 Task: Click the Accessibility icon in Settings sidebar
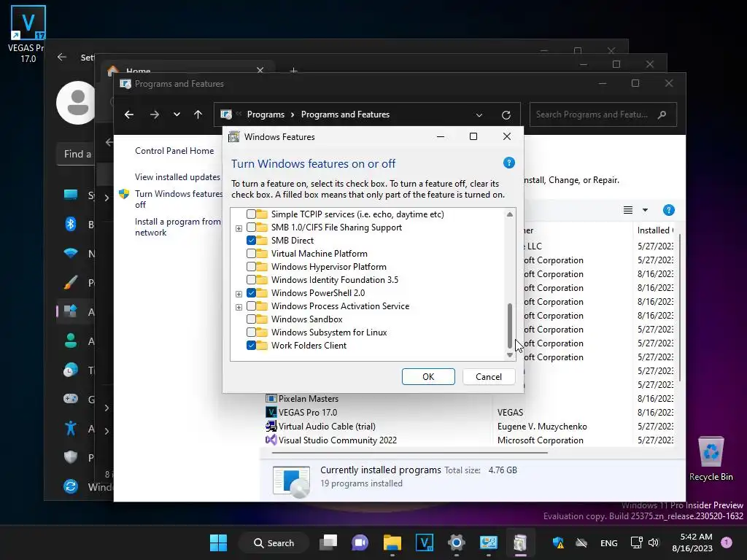pyautogui.click(x=71, y=428)
